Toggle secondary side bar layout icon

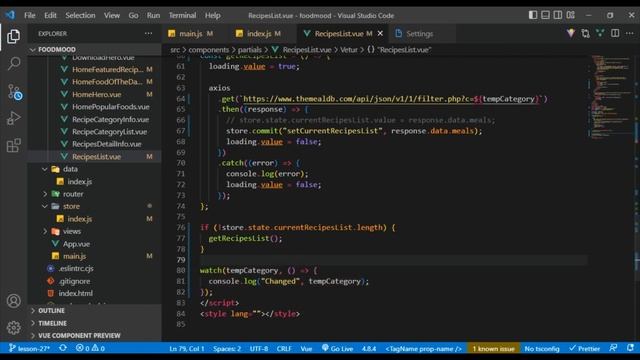point(558,15)
